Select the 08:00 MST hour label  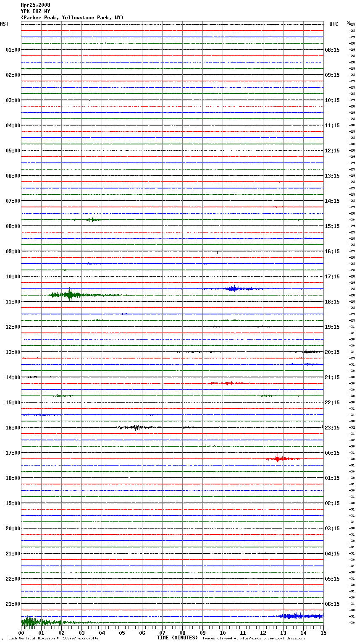13,226
